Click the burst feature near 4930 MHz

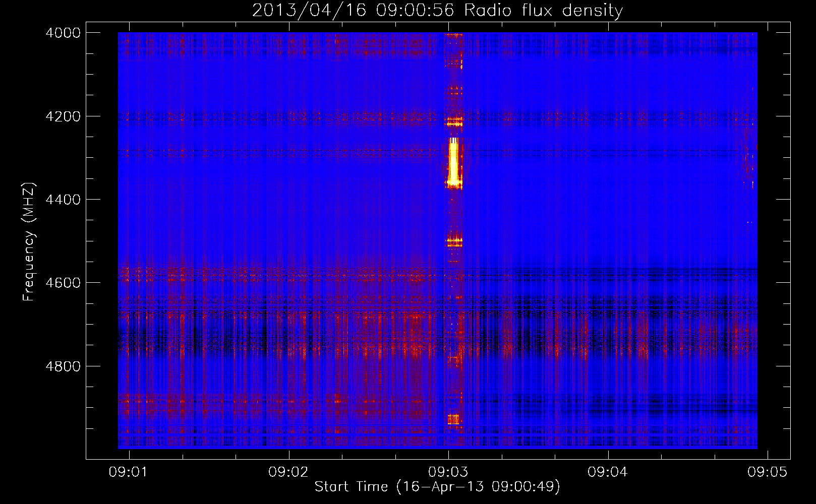[x=453, y=419]
